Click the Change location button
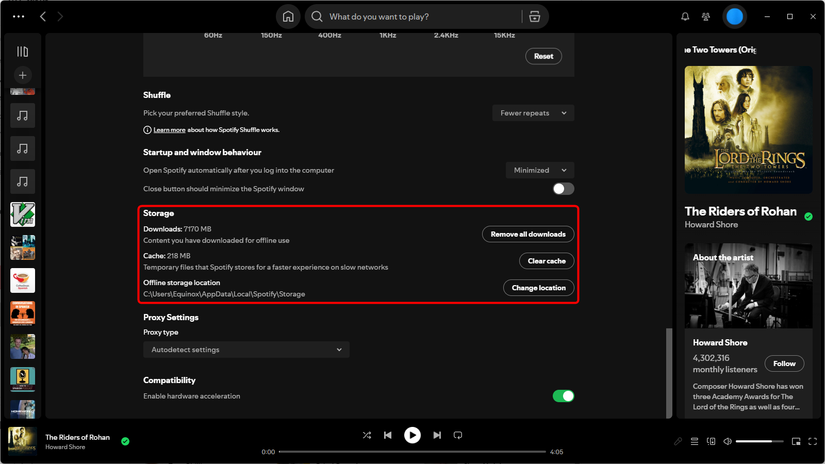This screenshot has height=464, width=825. (x=538, y=288)
